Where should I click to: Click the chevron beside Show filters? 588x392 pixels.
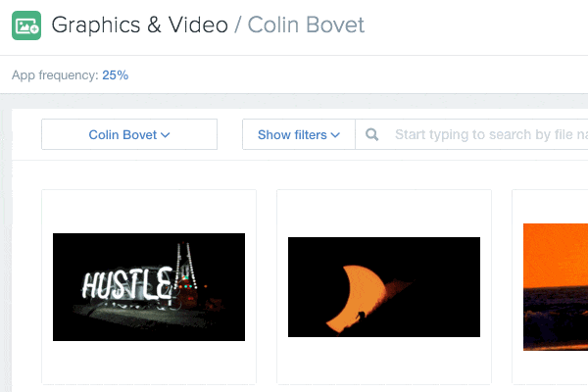pyautogui.click(x=335, y=134)
